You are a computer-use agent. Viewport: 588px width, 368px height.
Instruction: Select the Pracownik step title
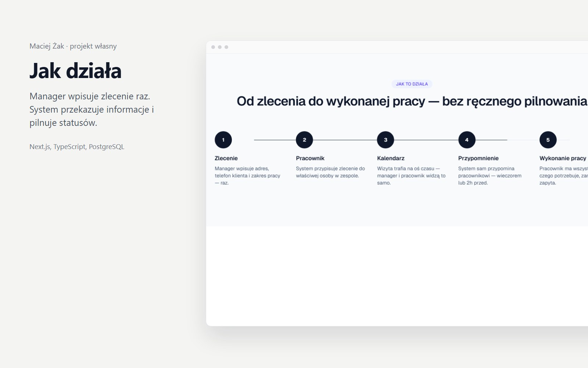310,158
